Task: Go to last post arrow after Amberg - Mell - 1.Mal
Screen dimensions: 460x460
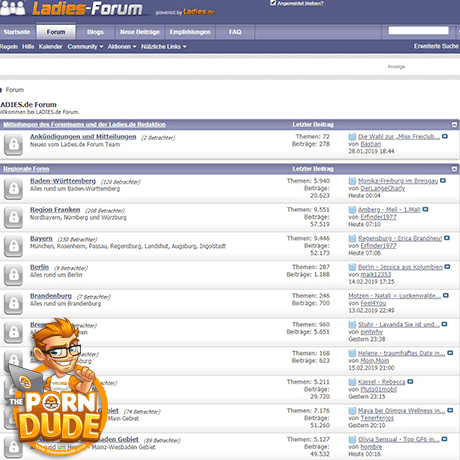Action: 425,209
